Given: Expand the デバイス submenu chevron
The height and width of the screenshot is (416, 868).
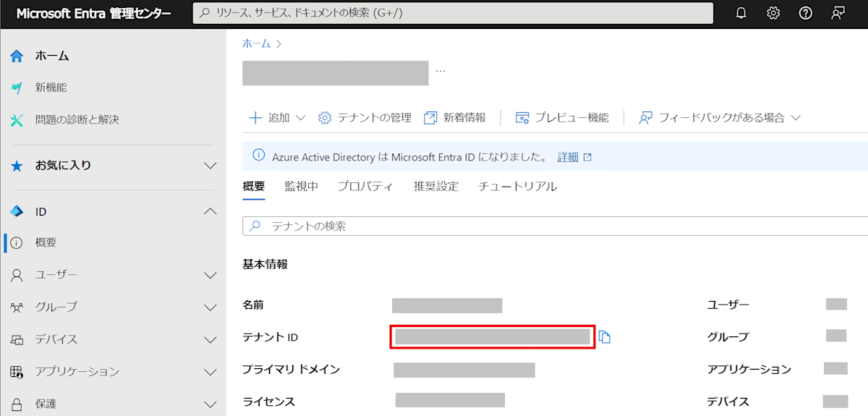Looking at the screenshot, I should (210, 339).
